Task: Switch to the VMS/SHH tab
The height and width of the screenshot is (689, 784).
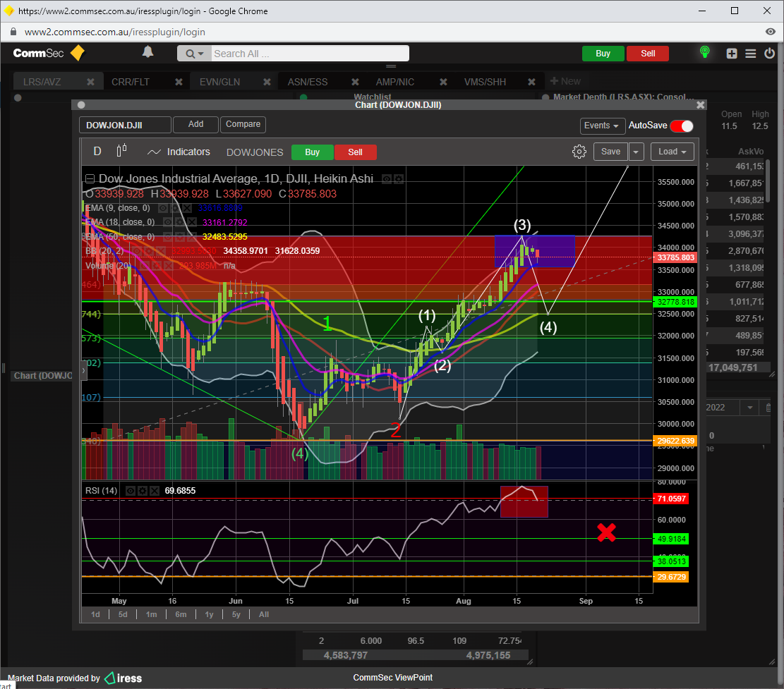Action: click(x=485, y=82)
